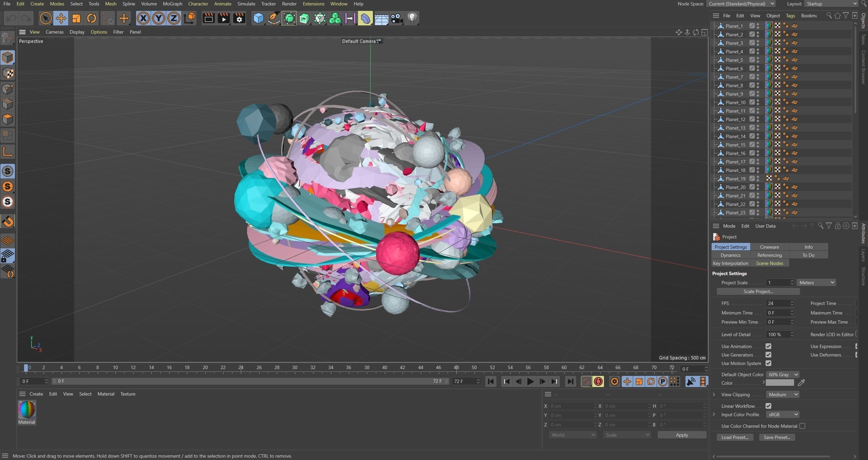This screenshot has width=868, height=460.
Task: Select the Move tool in top toolbar
Action: [61, 18]
